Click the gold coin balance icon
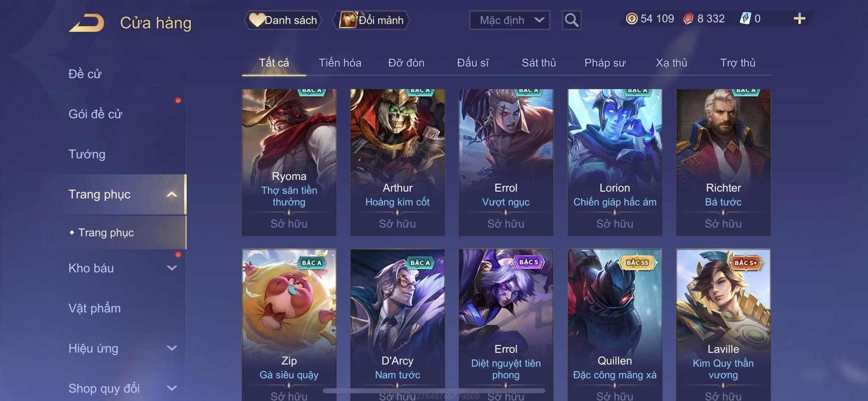 click(x=632, y=19)
